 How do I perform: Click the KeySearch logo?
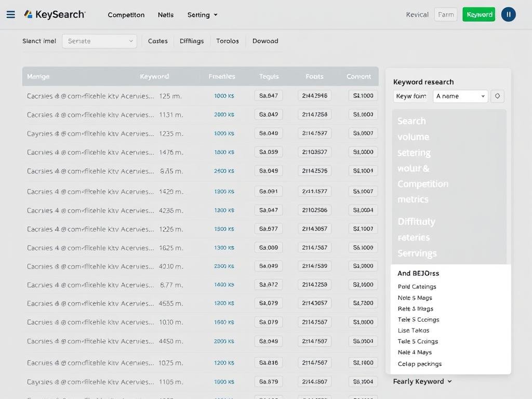tap(55, 15)
